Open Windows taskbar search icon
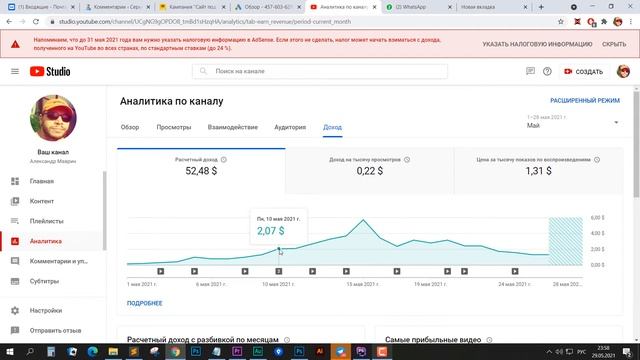This screenshot has width=640, height=360. [x=30, y=351]
